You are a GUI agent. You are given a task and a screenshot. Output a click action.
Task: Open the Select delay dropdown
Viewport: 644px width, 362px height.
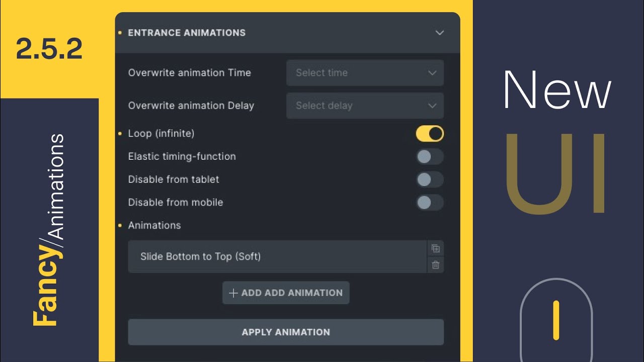point(365,106)
